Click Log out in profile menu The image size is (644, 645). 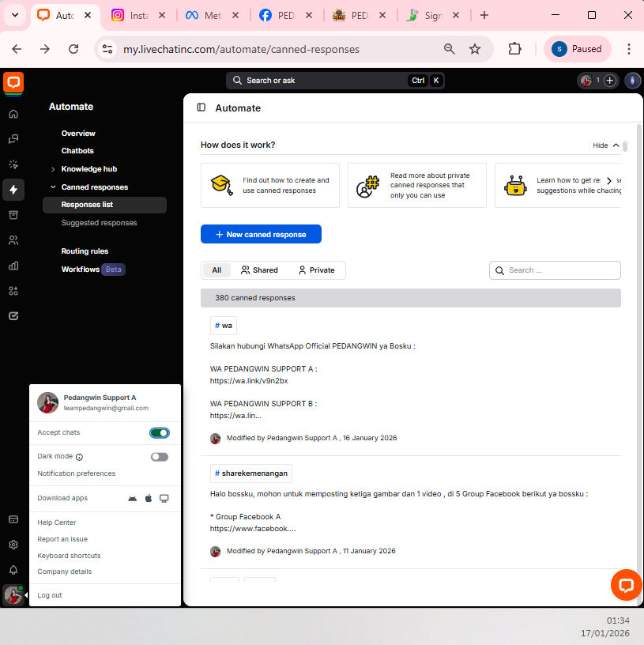[x=50, y=595]
